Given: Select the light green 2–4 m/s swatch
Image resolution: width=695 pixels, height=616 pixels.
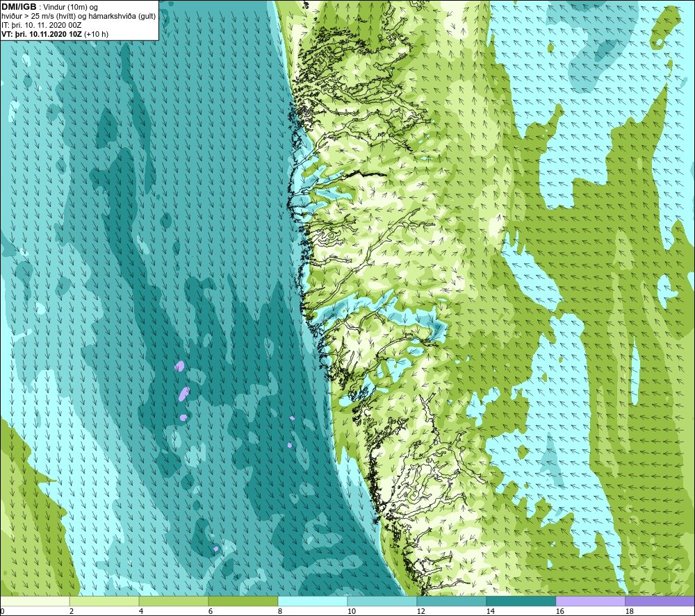Looking at the screenshot, I should click(x=104, y=601).
